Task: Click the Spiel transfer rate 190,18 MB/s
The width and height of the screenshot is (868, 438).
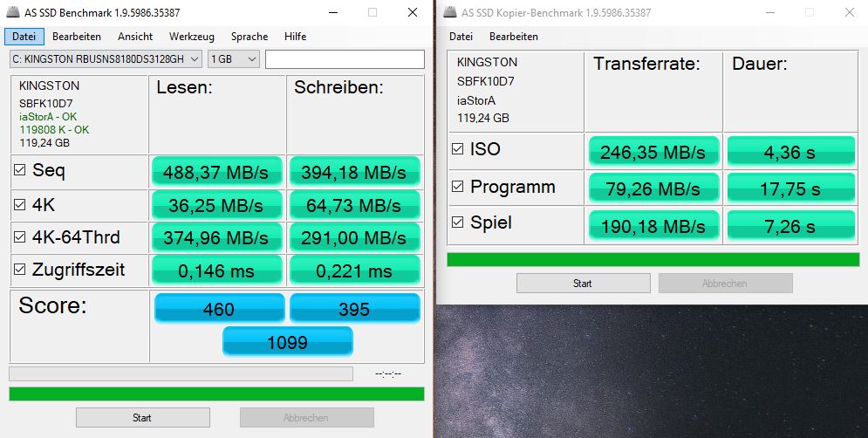Action: pyautogui.click(x=653, y=225)
